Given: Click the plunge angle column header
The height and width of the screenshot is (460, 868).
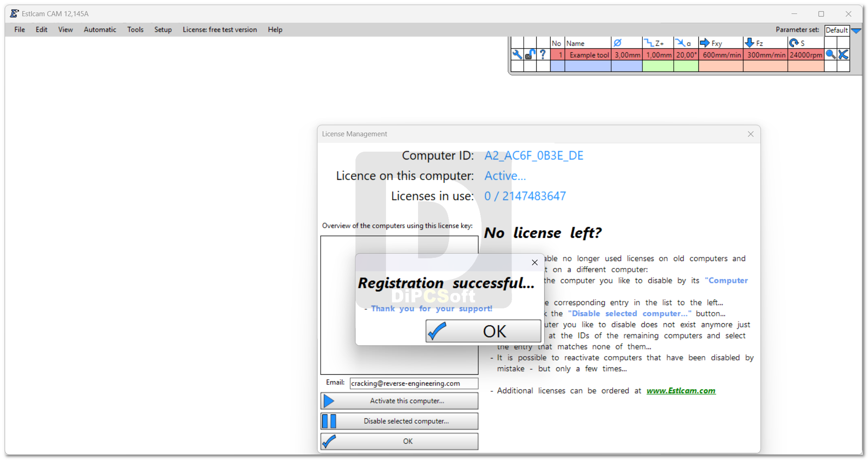Looking at the screenshot, I should click(686, 43).
